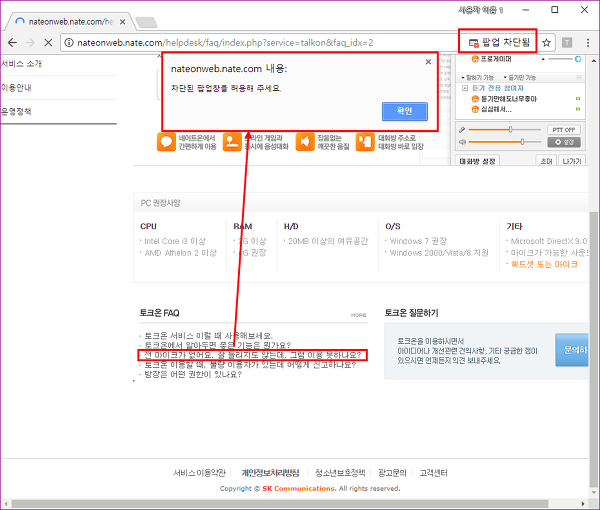The image size is (600, 510).
Task: Click the orange speaker icon for clean audio
Action: (305, 142)
